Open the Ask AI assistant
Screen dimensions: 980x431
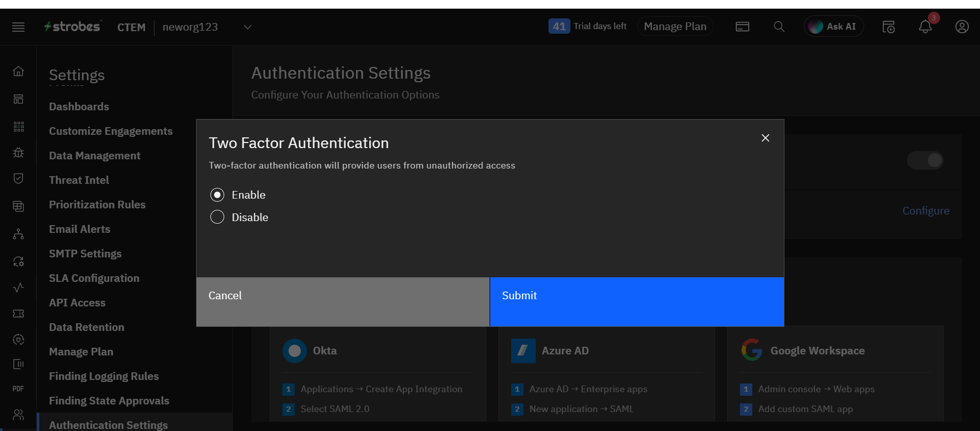coord(833,27)
